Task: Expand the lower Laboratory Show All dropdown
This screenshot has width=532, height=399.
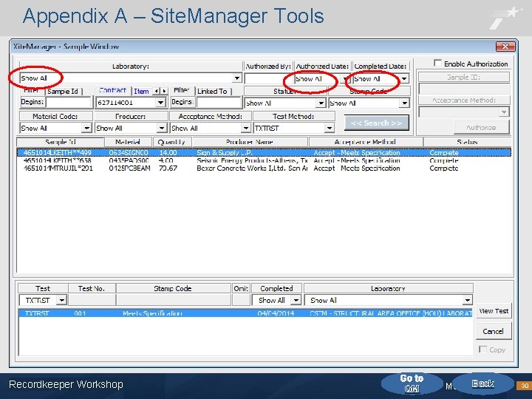Action: 468,300
